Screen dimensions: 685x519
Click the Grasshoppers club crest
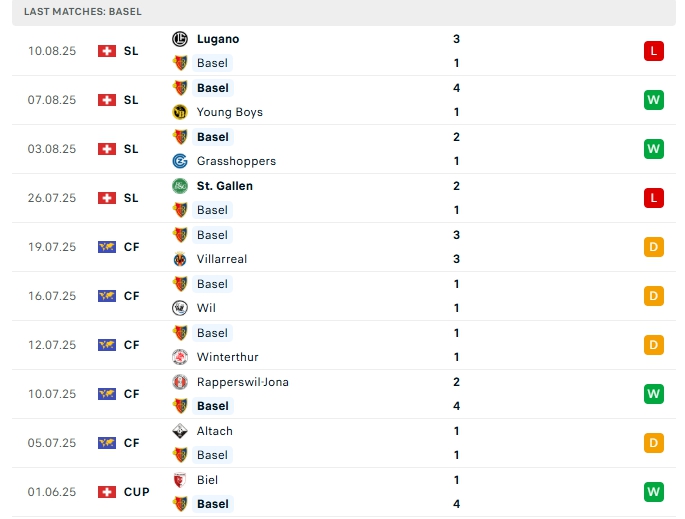tap(180, 161)
